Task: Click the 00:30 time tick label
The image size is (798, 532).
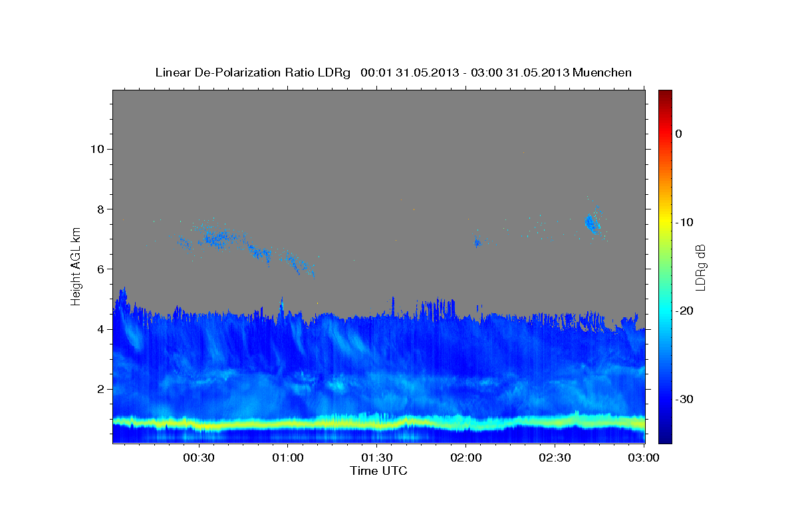Action: [x=198, y=458]
